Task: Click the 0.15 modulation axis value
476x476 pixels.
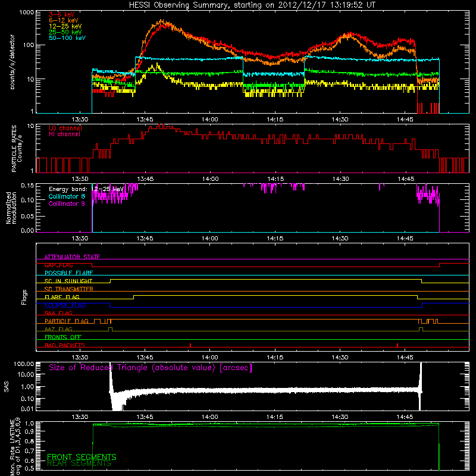Action: [27, 186]
